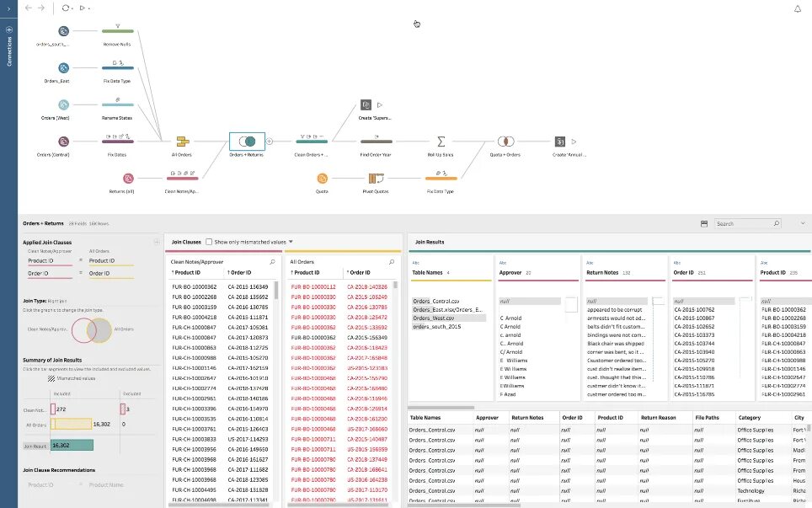
Task: Select the Find Order Year step
Action: tap(377, 141)
